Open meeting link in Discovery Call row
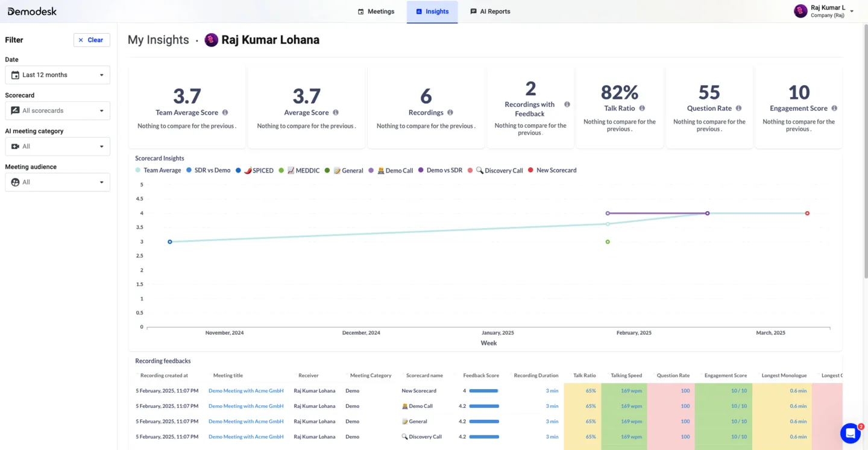868x450 pixels. pos(246,437)
